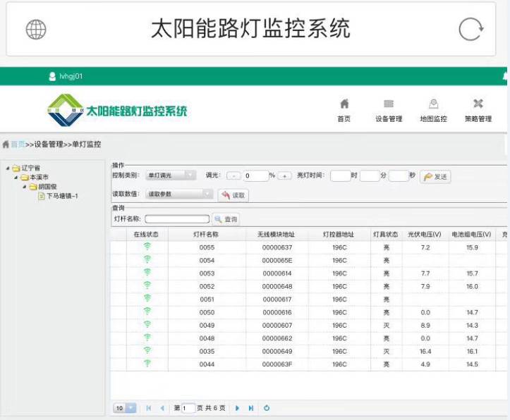
Task: Click the 亮灯时间 hours input field
Action: (x=340, y=175)
